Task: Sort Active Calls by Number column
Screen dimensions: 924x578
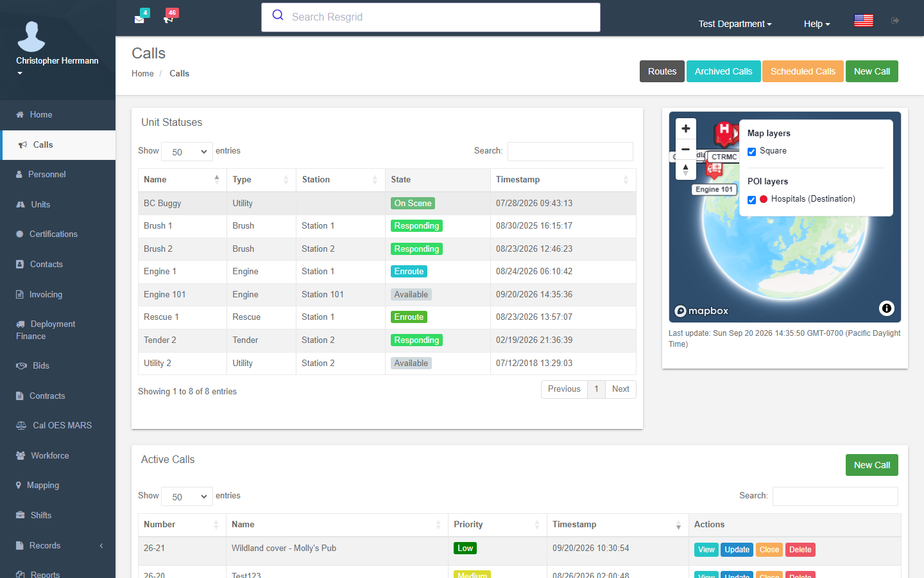Action: [182, 525]
